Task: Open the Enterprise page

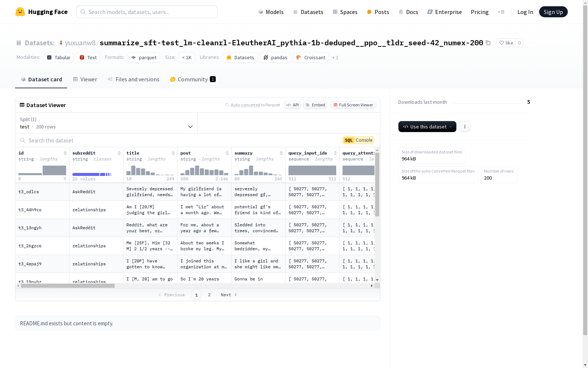Action: [445, 12]
